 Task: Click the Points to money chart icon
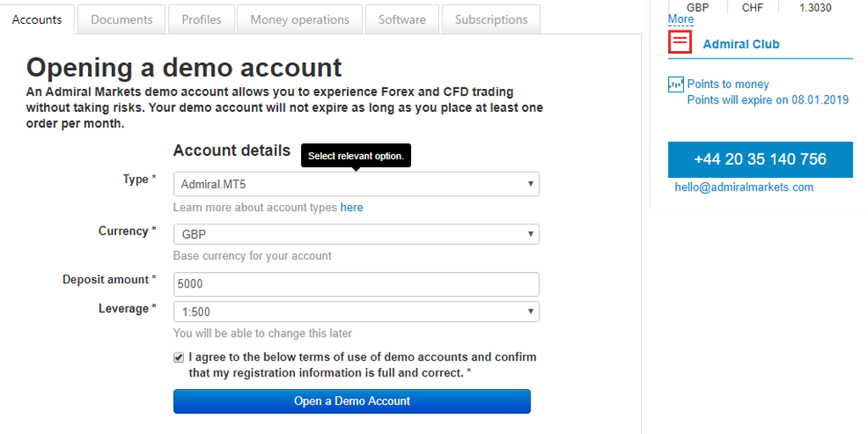click(x=676, y=85)
